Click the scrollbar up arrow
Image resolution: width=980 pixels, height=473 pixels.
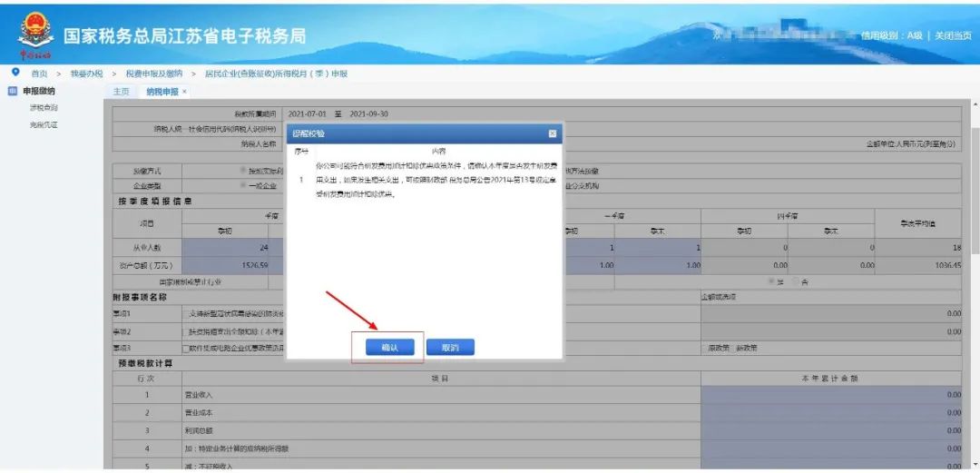975,103
